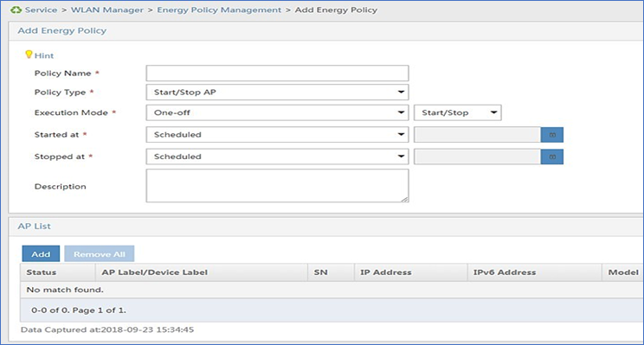The image size is (644, 345).
Task: Click inside the Description text area
Action: coord(277,186)
